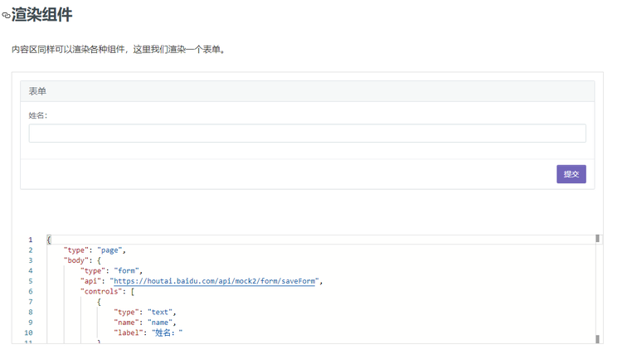627x364 pixels.
Task: Focus the 姓名 text input field
Action: pyautogui.click(x=307, y=133)
